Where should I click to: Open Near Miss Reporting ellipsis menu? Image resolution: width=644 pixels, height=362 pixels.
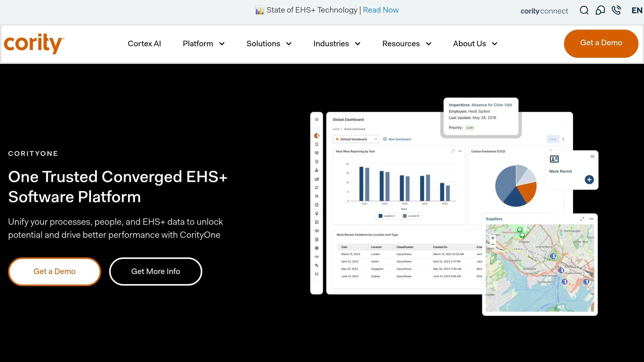(x=460, y=151)
